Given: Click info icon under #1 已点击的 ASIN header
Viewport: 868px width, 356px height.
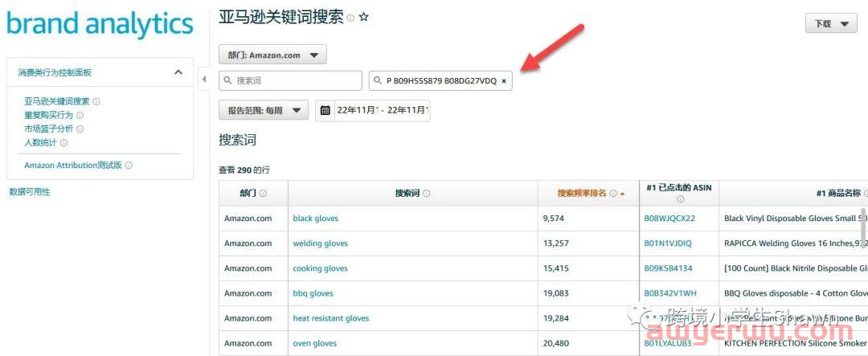Looking at the screenshot, I should (680, 199).
